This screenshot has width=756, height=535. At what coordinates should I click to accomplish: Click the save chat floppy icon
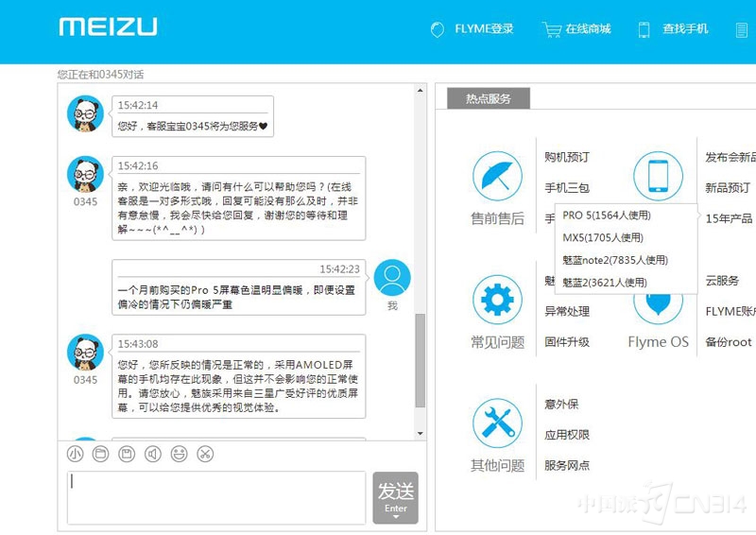tap(127, 454)
